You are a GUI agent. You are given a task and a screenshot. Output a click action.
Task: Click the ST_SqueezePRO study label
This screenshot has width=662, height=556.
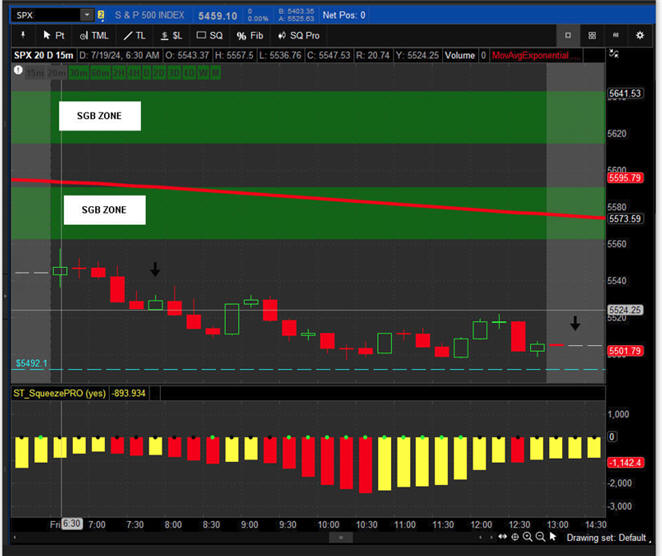pyautogui.click(x=60, y=393)
